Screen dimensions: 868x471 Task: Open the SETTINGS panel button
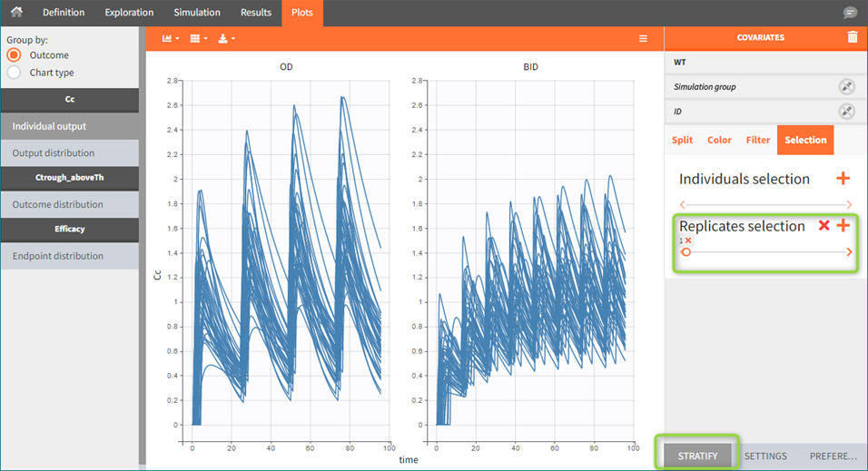[765, 456]
